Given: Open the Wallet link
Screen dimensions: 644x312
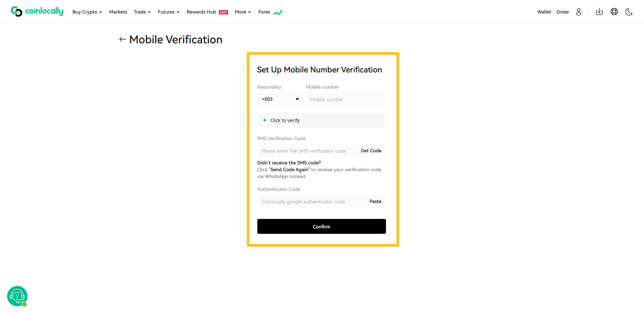Looking at the screenshot, I should (544, 12).
